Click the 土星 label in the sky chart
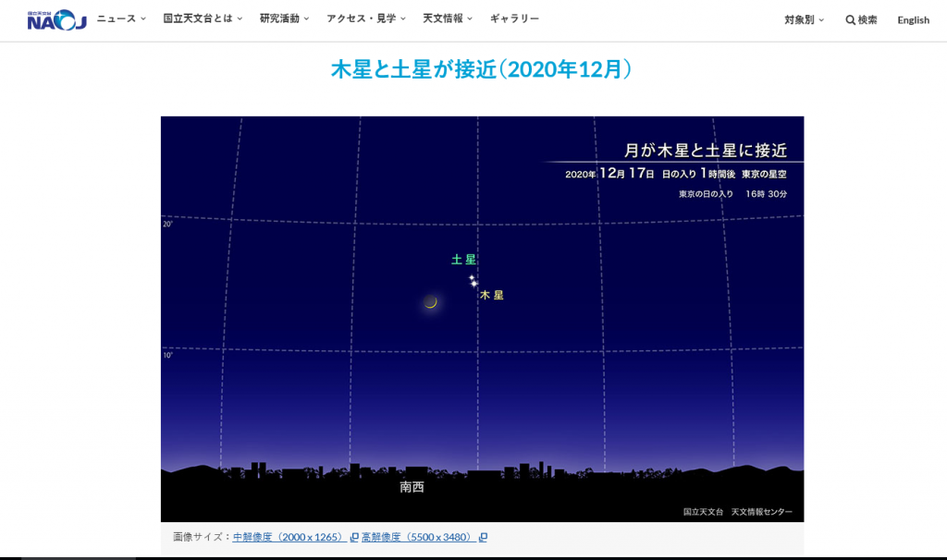The image size is (947, 560). coord(463,260)
